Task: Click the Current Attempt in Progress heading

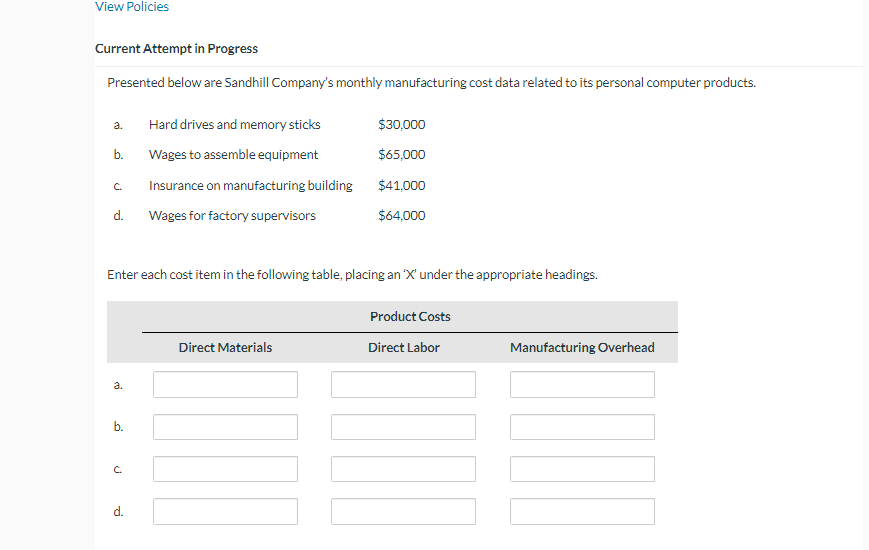Action: tap(176, 49)
